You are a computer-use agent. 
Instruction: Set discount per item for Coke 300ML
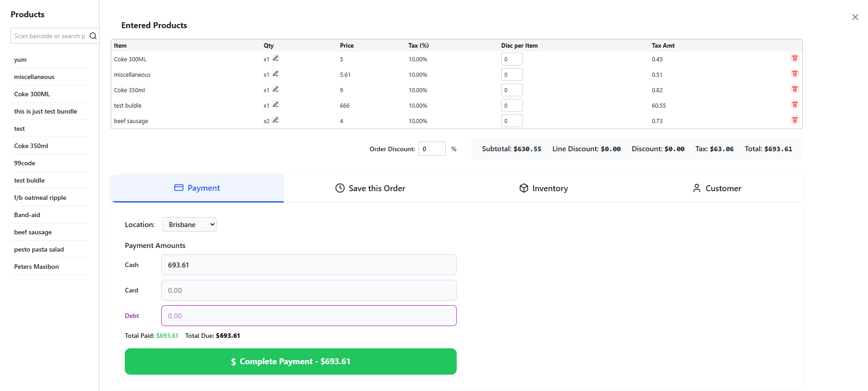512,59
